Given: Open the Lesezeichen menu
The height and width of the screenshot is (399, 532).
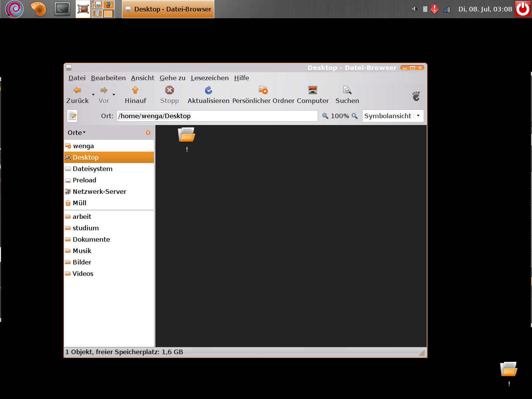Looking at the screenshot, I should tap(210, 78).
